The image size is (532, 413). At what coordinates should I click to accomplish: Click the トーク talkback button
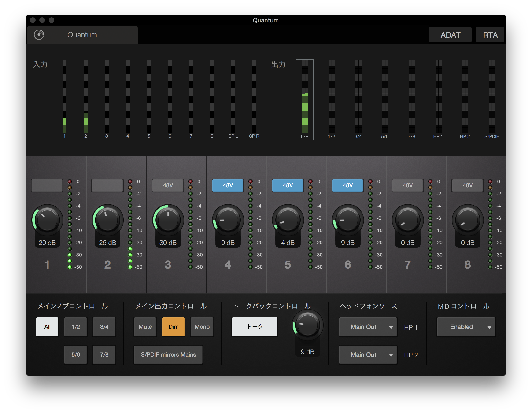click(255, 327)
